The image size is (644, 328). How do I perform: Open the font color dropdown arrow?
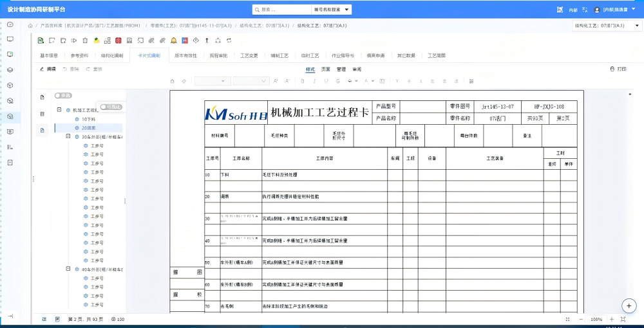[x=373, y=81]
